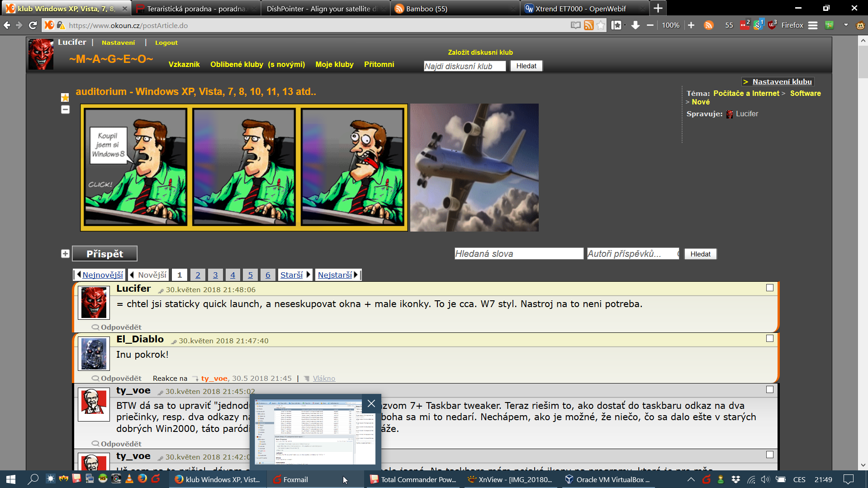
Task: Open reader view icon in address bar
Action: [575, 25]
